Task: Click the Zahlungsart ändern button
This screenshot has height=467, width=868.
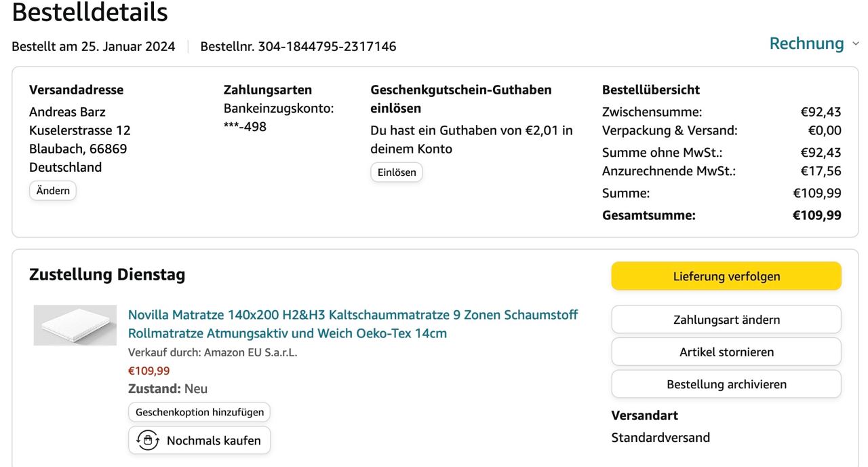Action: pyautogui.click(x=726, y=320)
